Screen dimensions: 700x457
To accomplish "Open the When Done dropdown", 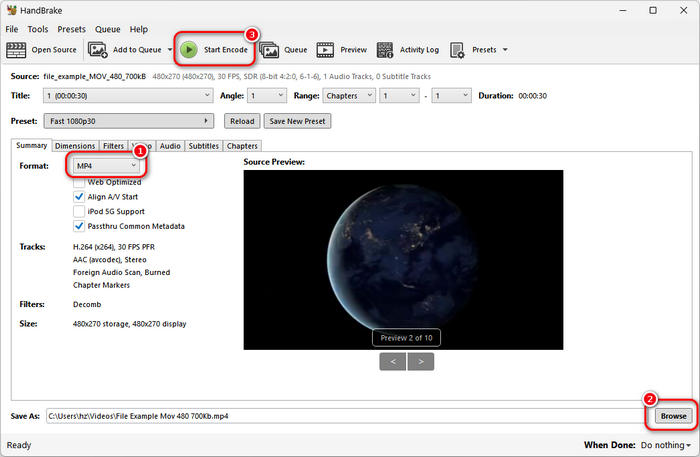I will coord(666,445).
